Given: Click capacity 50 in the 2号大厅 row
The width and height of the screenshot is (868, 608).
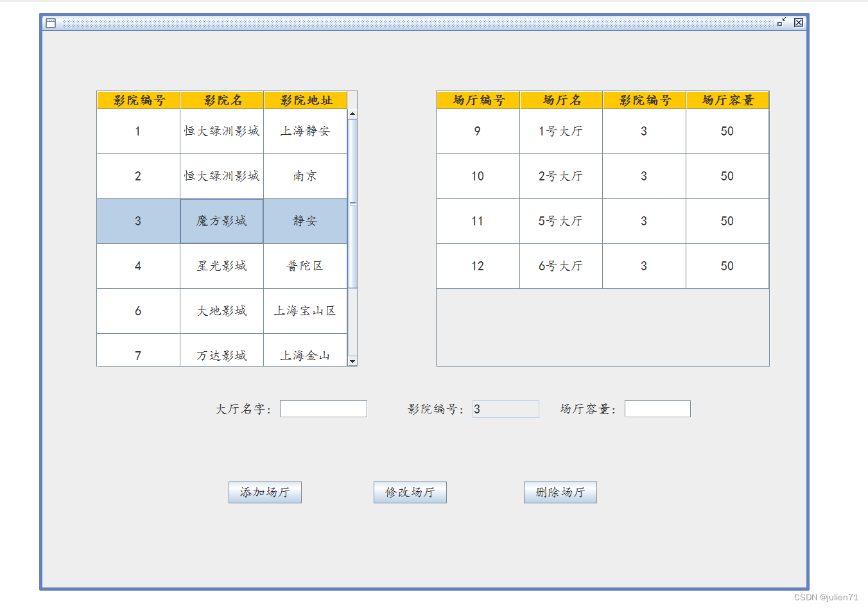Looking at the screenshot, I should [727, 177].
